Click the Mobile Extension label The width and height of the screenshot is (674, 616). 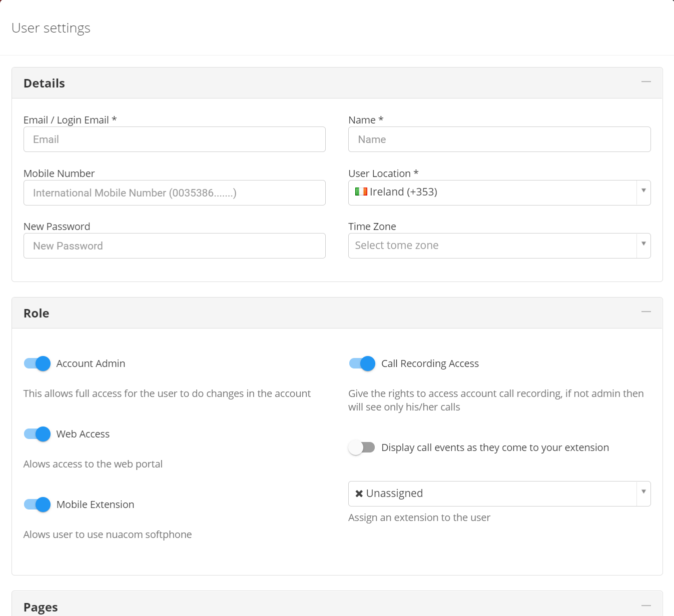[x=95, y=504]
